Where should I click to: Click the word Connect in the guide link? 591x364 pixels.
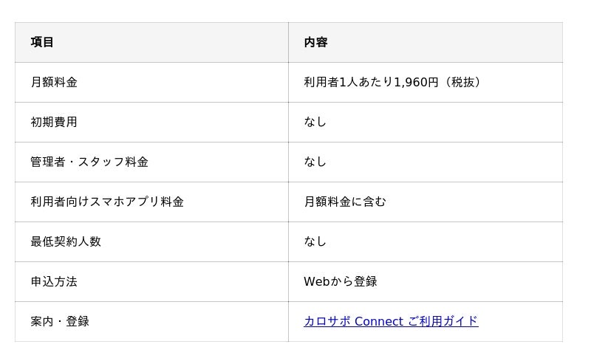(x=379, y=321)
